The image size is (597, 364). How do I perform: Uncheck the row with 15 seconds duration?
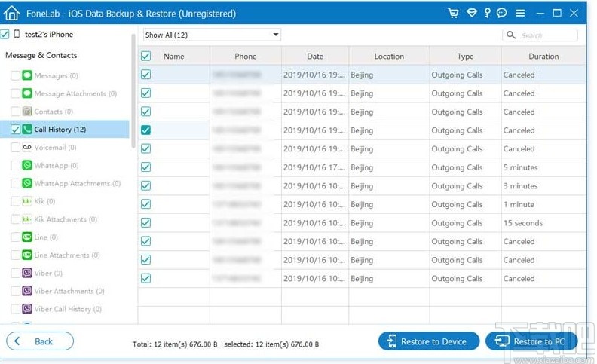coord(145,223)
